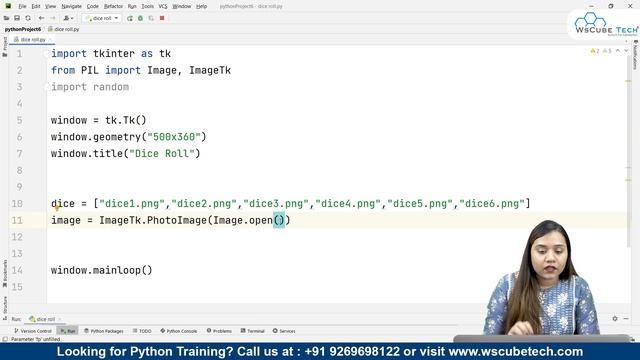Screen dimensions: 640x360
Task: Navigate back with the left arrow icon
Action: pyautogui.click(x=41, y=18)
